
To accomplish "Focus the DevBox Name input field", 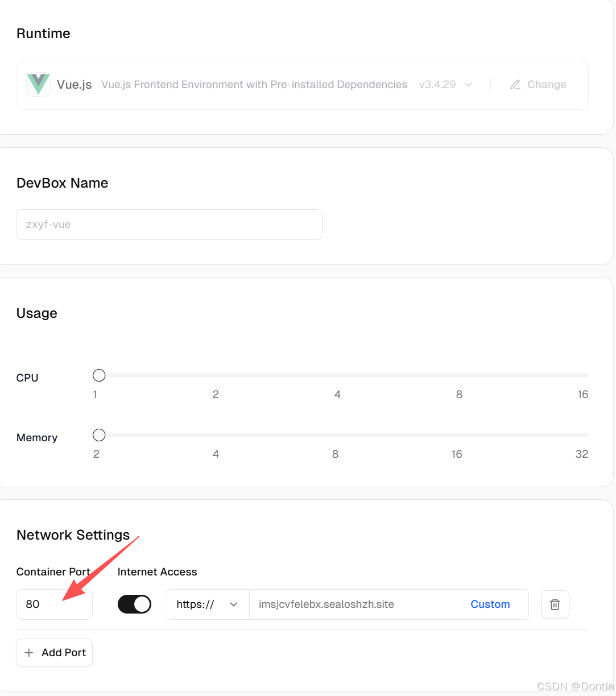I will coord(169,225).
